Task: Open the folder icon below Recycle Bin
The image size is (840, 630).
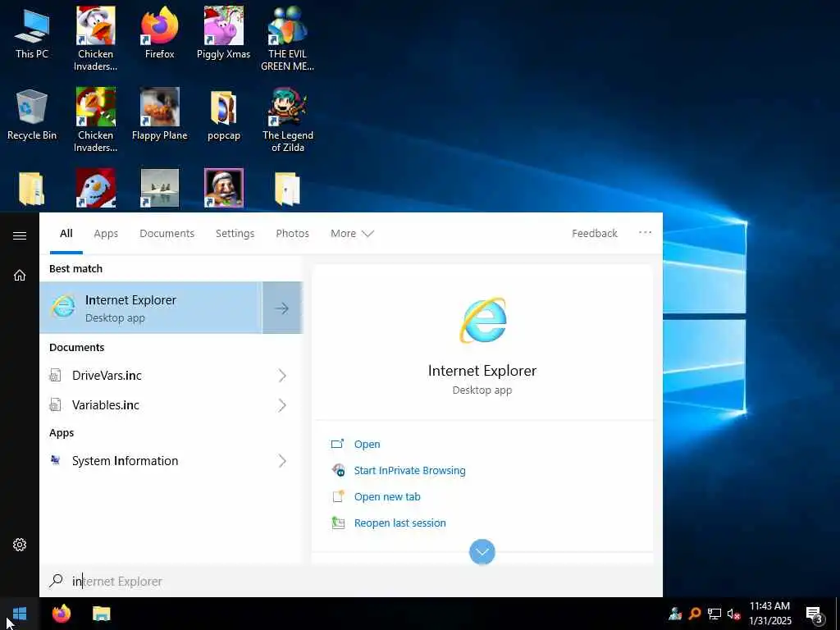Action: [x=32, y=189]
